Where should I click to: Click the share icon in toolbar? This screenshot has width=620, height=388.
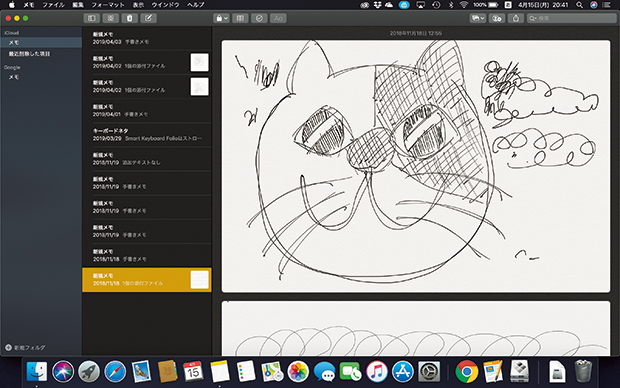click(x=516, y=18)
